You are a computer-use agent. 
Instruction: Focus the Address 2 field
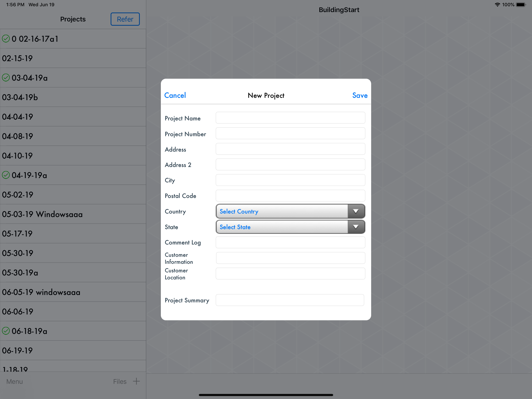(x=290, y=164)
